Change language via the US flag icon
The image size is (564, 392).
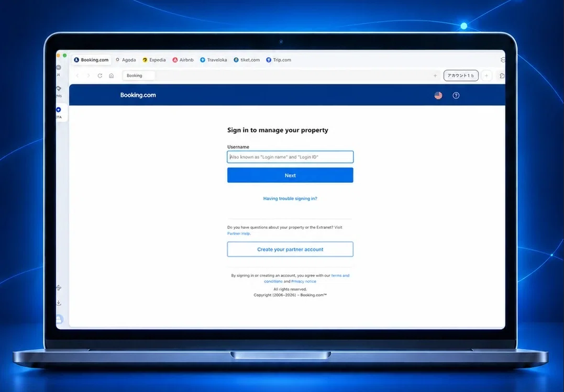coord(438,95)
